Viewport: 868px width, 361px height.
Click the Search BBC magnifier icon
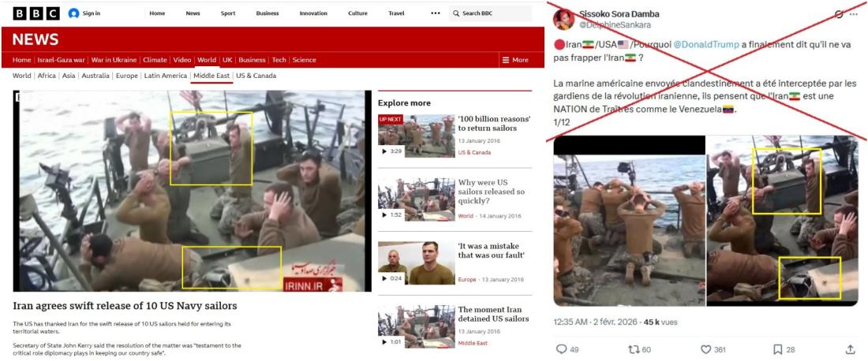(456, 13)
